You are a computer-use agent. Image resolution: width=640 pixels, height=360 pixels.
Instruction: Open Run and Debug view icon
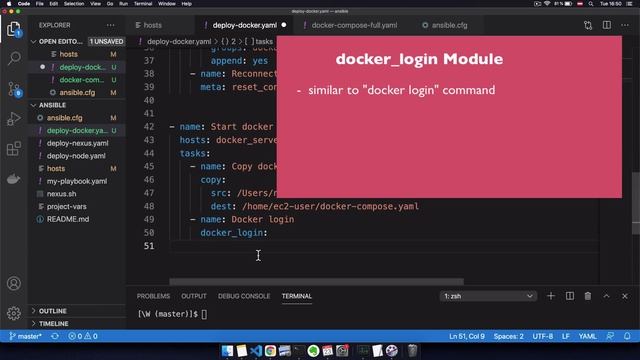click(14, 119)
